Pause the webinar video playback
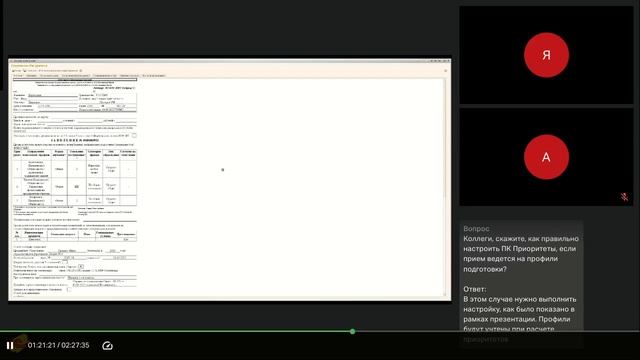The image size is (640, 360). pos(10,346)
